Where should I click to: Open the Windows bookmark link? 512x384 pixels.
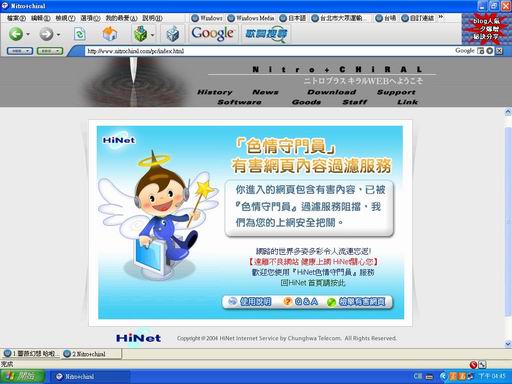coord(207,18)
